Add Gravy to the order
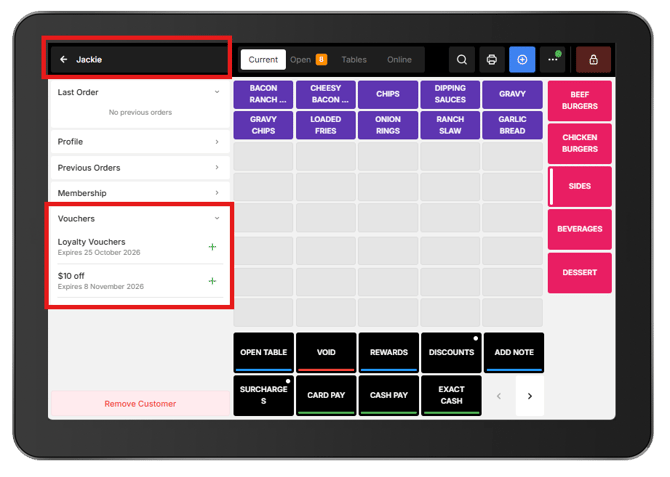 [512, 94]
